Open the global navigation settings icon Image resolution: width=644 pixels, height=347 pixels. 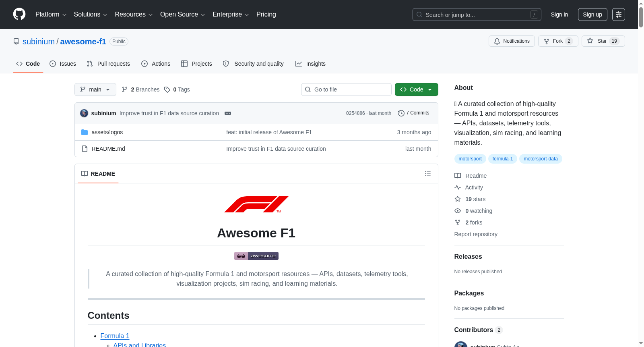[619, 15]
